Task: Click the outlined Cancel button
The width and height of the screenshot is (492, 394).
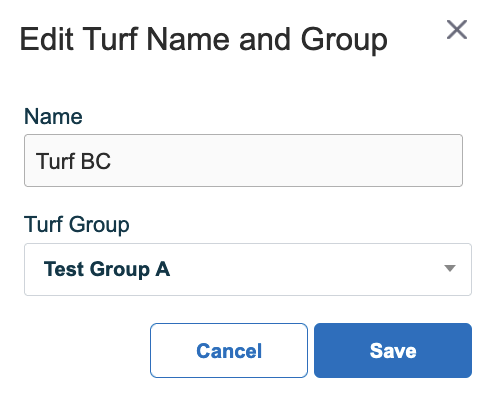Action: (x=229, y=350)
